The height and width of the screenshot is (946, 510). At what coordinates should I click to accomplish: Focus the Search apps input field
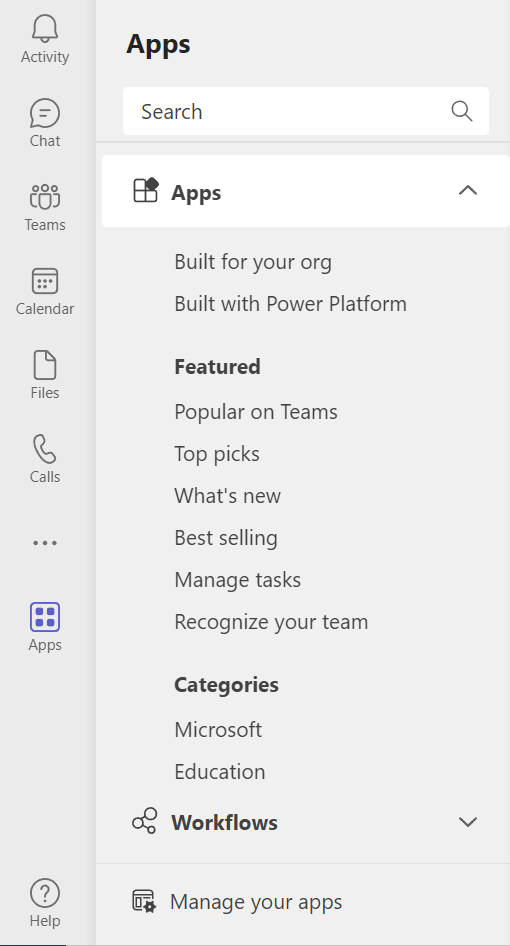[305, 111]
